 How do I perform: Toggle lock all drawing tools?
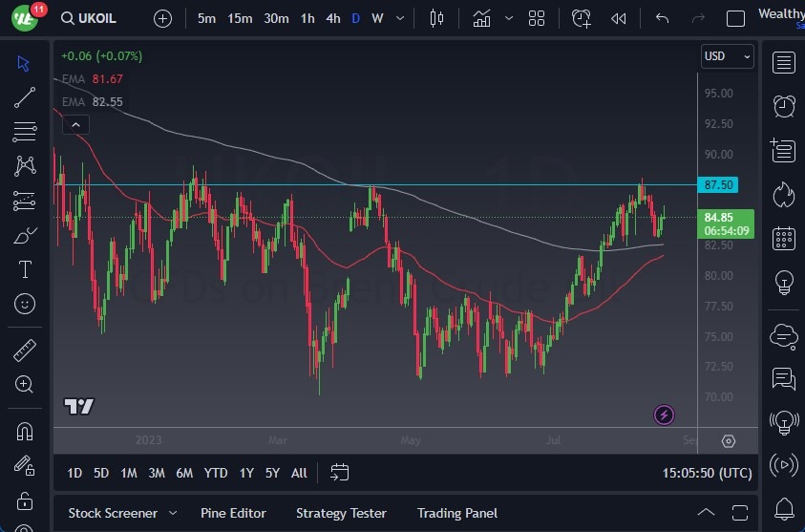25,500
